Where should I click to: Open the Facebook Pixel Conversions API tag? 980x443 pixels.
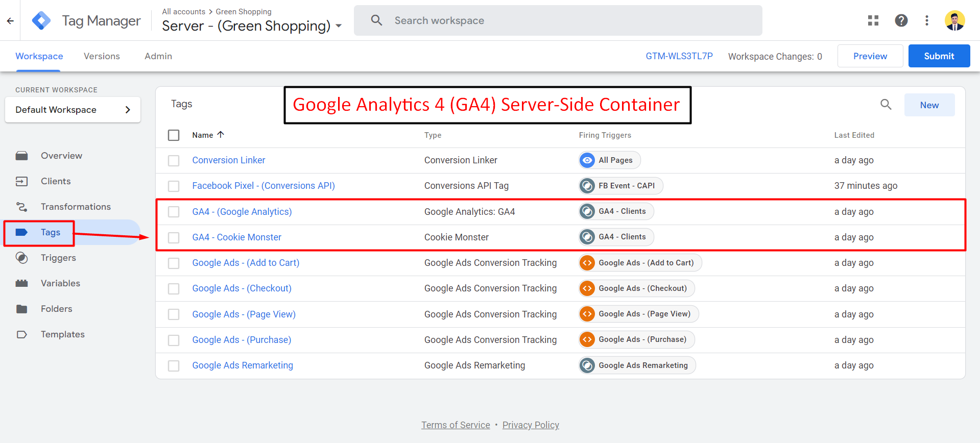[264, 186]
